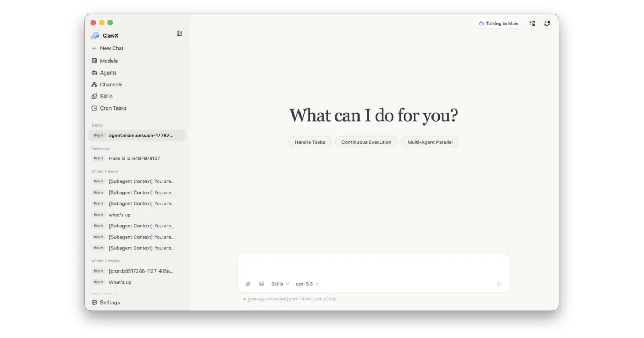Viewport: 644px width, 338px height.
Task: Choose the Multi-Agent Parallel suggestion
Action: pos(430,142)
